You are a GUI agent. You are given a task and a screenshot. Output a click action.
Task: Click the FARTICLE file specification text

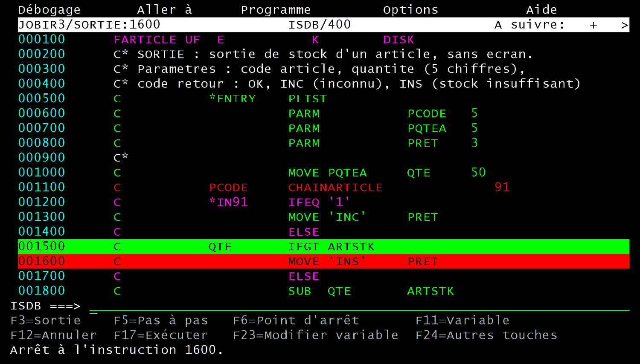145,40
